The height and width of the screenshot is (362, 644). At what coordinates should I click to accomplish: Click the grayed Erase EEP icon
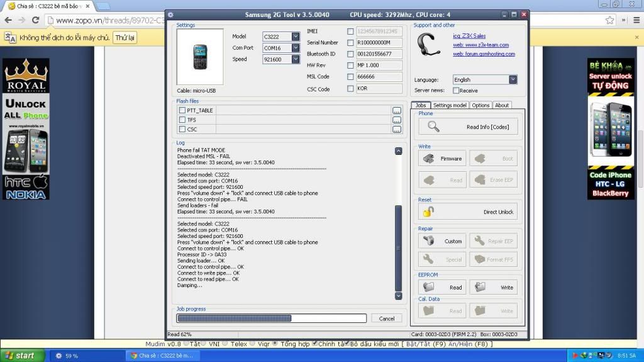click(x=480, y=180)
